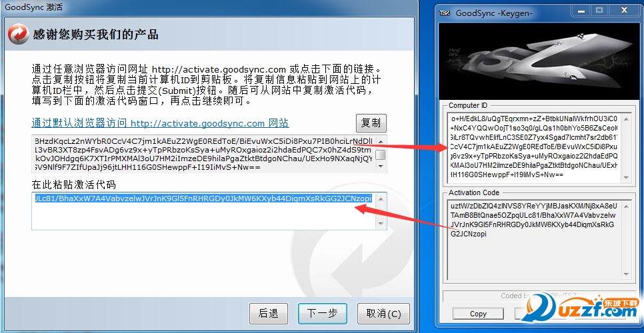Click inside Keygen Computer ID text area
Screen dimensions: 644x333
coord(533,148)
